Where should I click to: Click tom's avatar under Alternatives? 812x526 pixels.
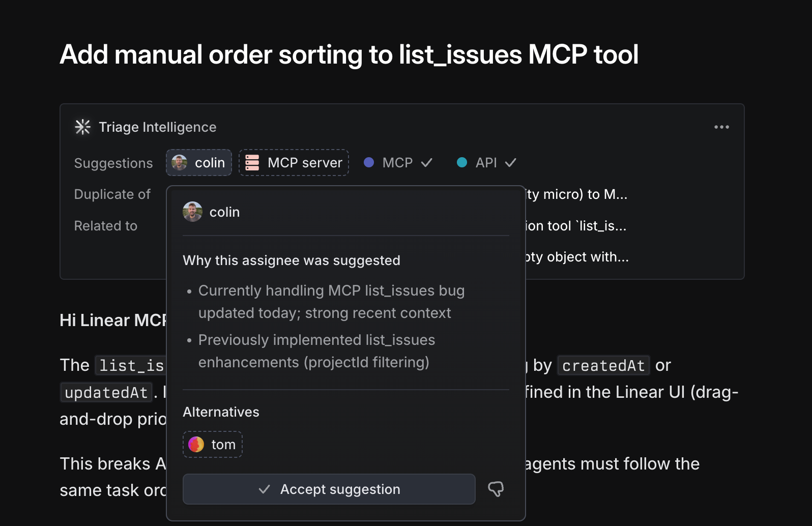(x=195, y=444)
